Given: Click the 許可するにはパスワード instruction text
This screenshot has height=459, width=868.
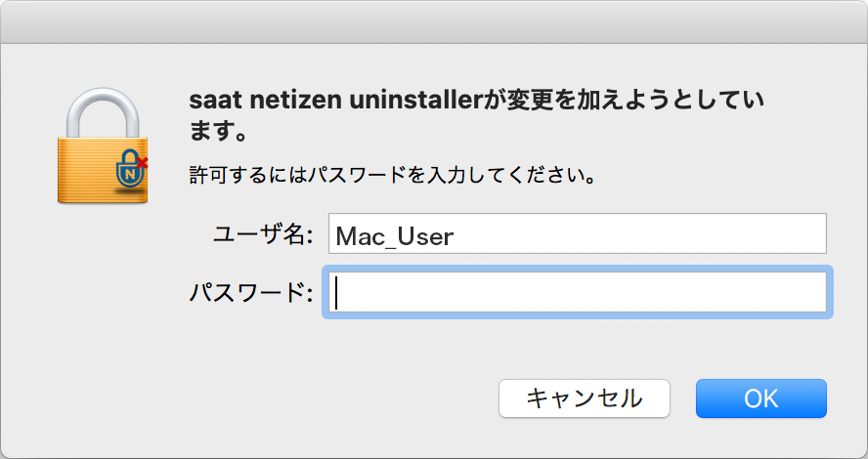Looking at the screenshot, I should point(393,176).
